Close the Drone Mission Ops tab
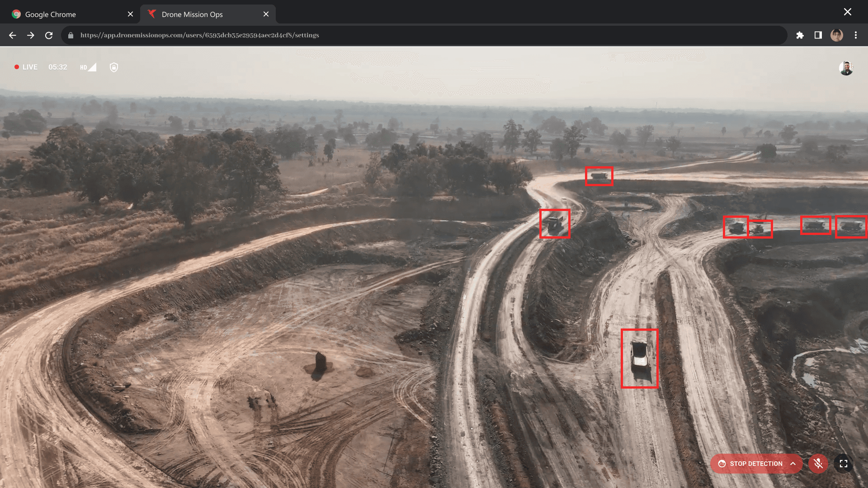The width and height of the screenshot is (868, 488). click(266, 14)
